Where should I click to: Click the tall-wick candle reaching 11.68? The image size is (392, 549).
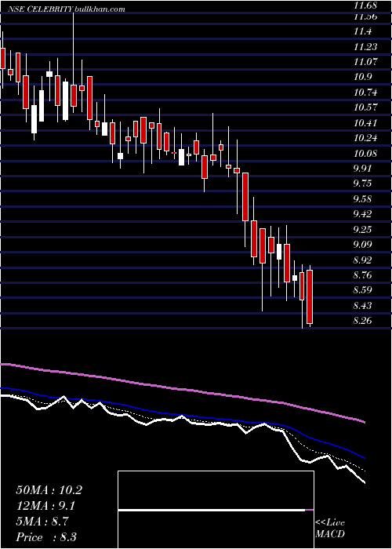point(74,60)
